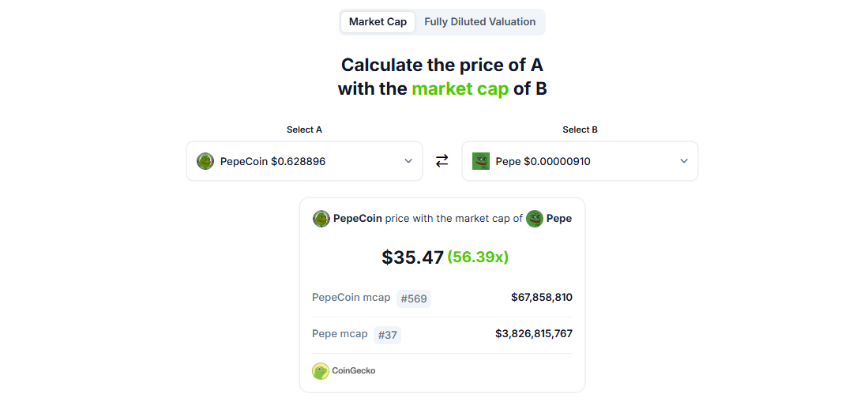Click the Pepe frog icon in Select B
This screenshot has width=868, height=398.
click(x=481, y=161)
